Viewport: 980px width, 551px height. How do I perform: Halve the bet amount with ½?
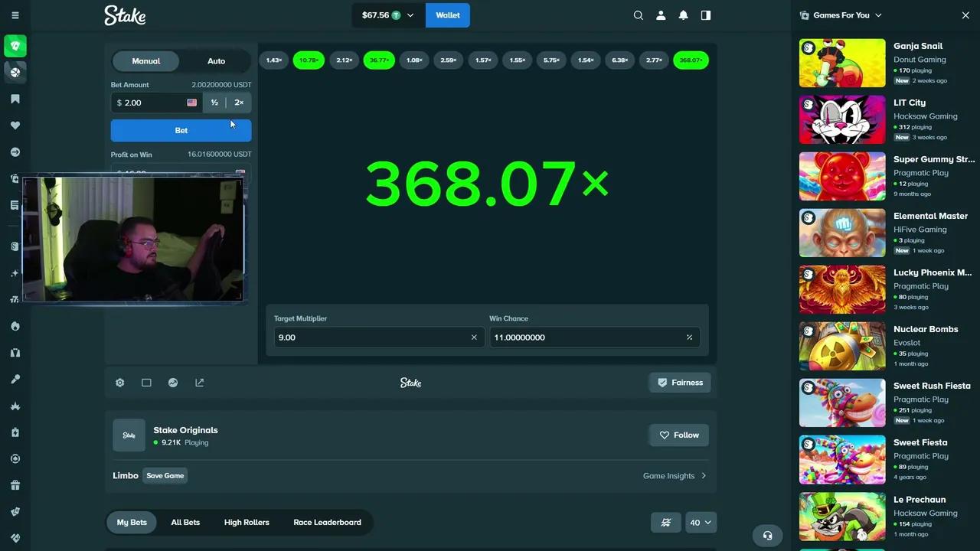tap(214, 103)
